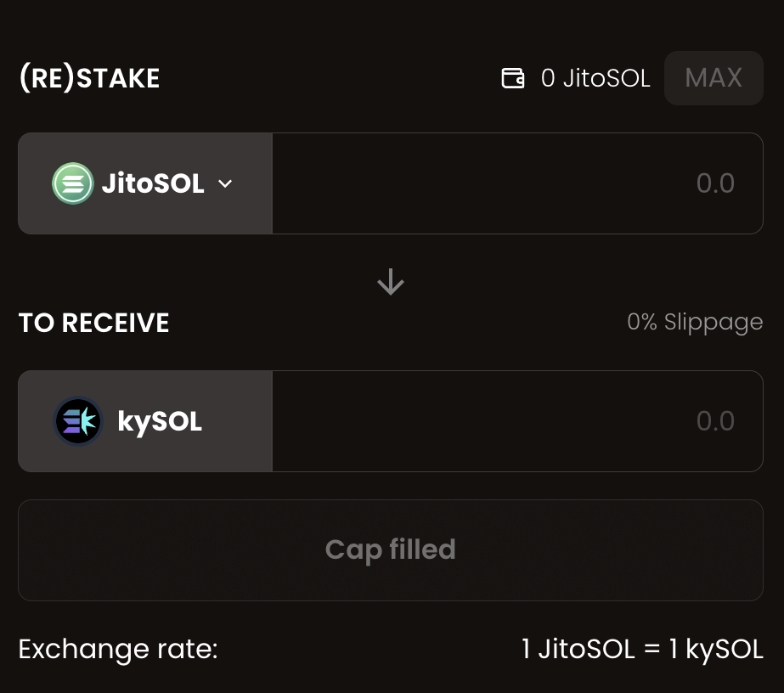Expand the JitoSOL token chevron

225,183
